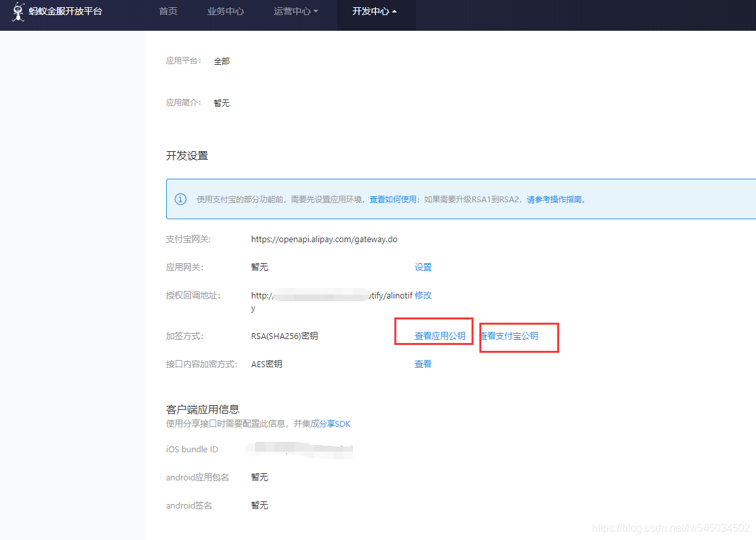
Task: Click the 接口内容加密方式 label
Action: pyautogui.click(x=202, y=364)
